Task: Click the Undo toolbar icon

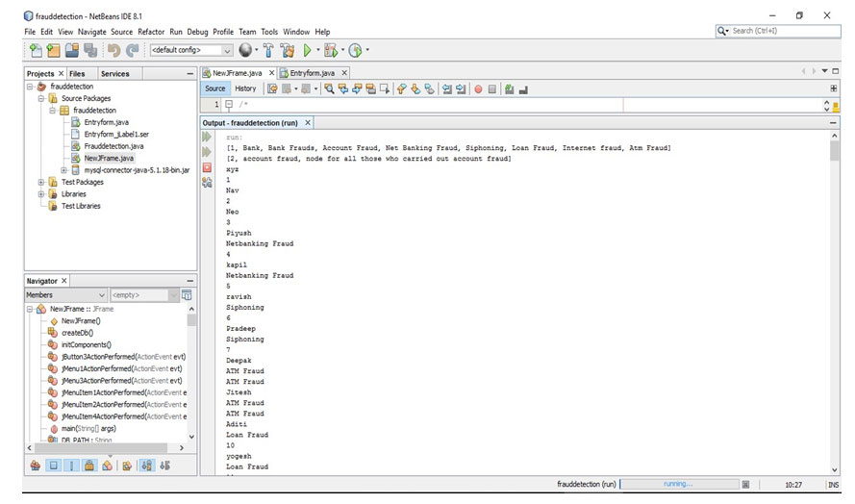Action: (114, 50)
